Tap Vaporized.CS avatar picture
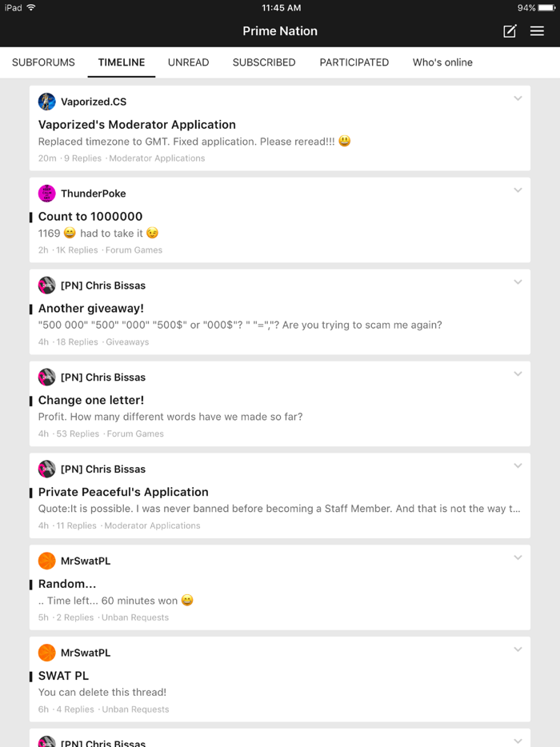Viewport: 560px width, 747px height. click(x=47, y=102)
